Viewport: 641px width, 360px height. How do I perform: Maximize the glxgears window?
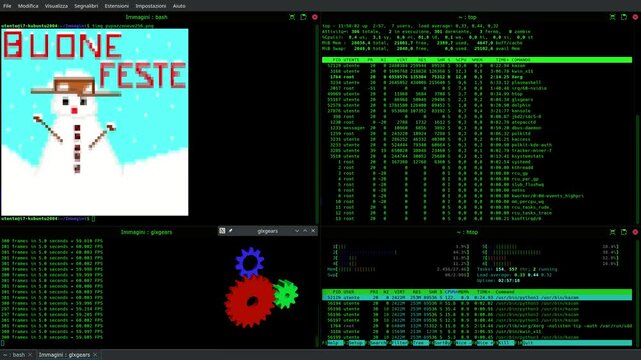(x=305, y=231)
